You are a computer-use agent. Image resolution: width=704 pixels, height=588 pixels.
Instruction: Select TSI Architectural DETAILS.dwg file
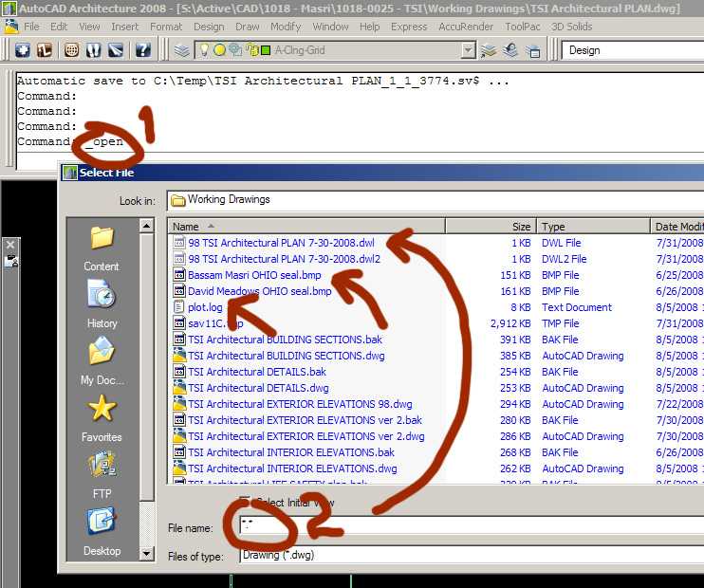point(251,388)
